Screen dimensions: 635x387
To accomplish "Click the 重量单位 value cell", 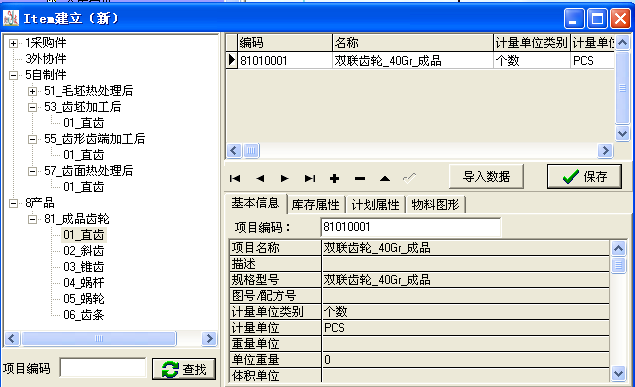I will click(x=465, y=343).
